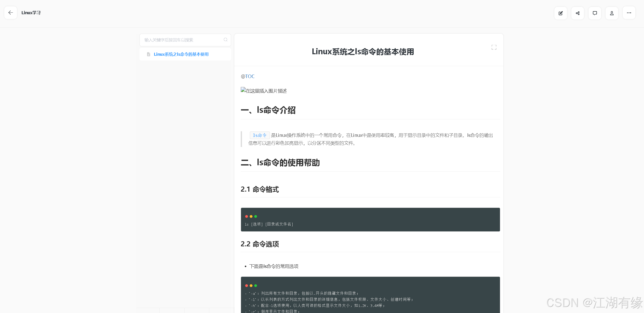Image resolution: width=644 pixels, height=313 pixels.
Task: Click the back arrow beside Linux学习
Action: (x=10, y=12)
